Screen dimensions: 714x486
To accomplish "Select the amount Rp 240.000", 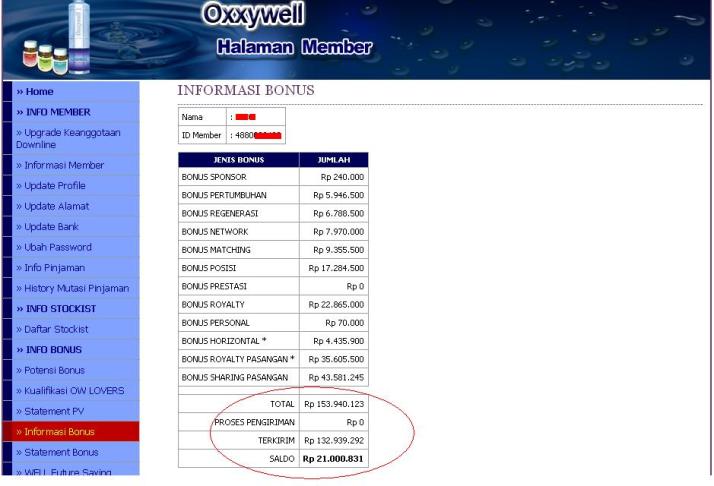I will [342, 177].
